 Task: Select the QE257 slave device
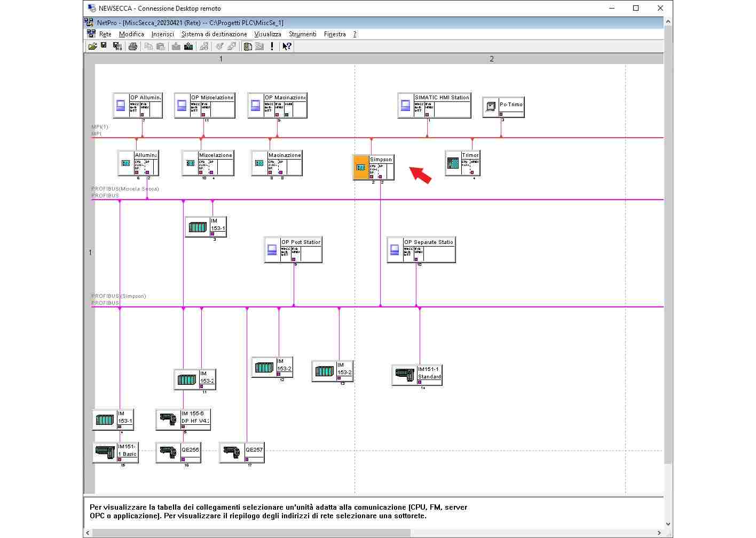click(232, 453)
